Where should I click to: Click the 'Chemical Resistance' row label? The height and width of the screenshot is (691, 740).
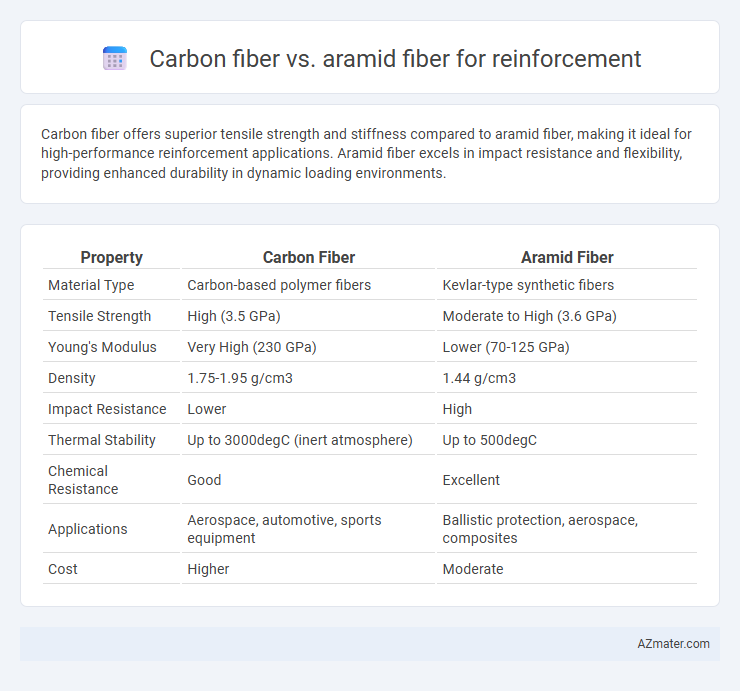click(x=83, y=480)
